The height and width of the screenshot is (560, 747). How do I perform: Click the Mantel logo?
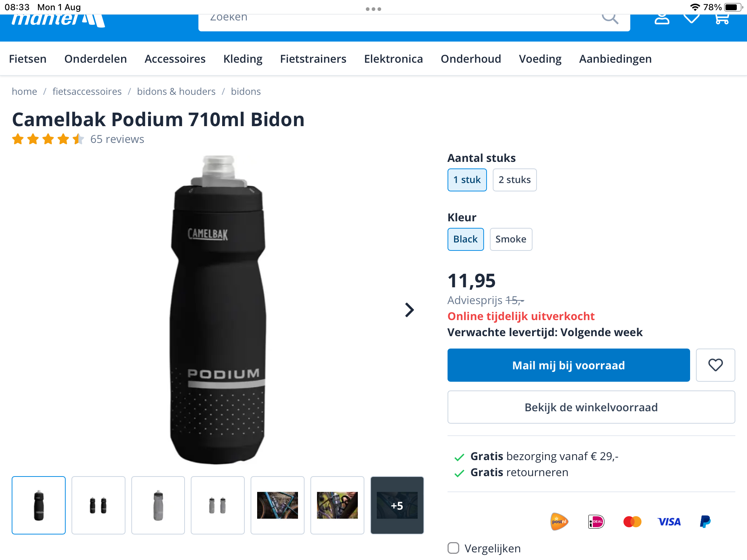(58, 20)
